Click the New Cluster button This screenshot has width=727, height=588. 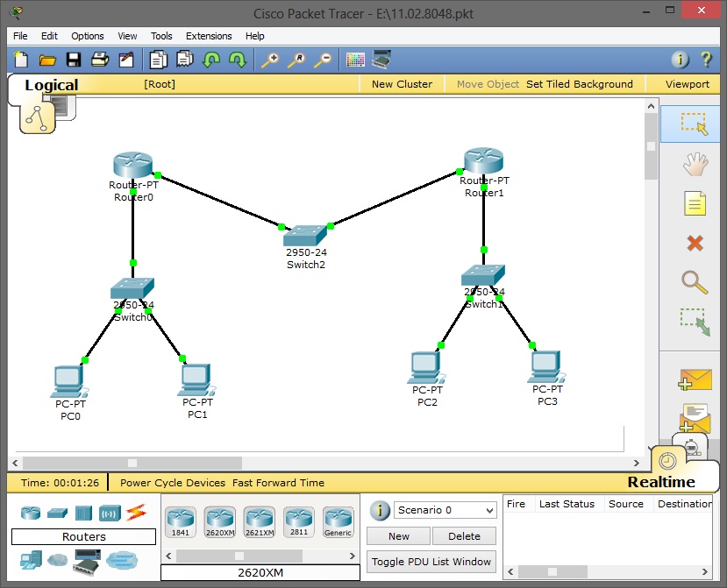(x=401, y=84)
